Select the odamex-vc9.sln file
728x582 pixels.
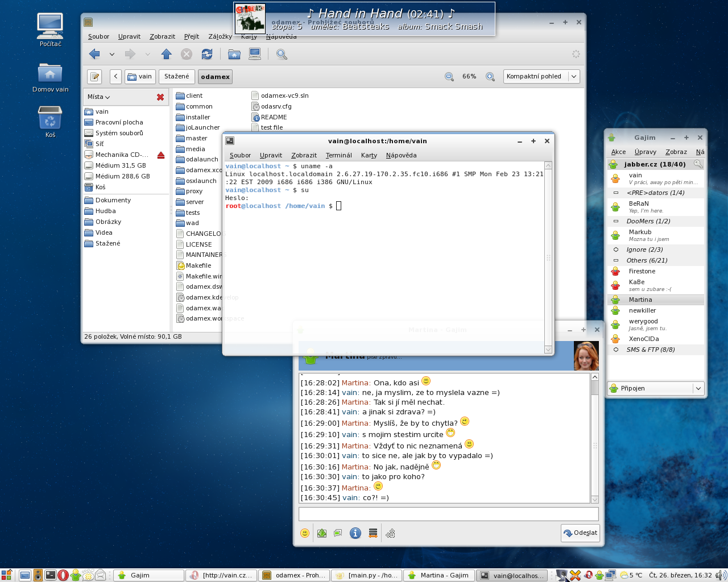click(280, 95)
